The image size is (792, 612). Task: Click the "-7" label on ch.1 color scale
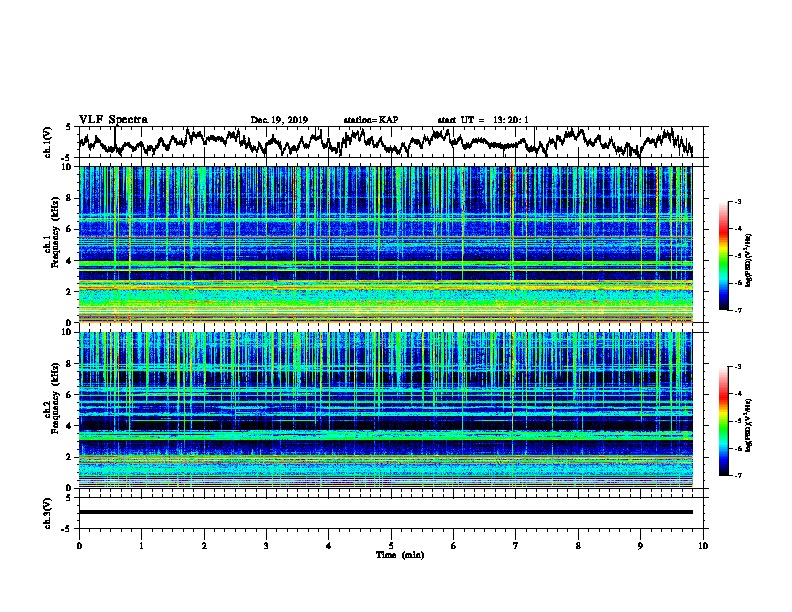pos(737,310)
